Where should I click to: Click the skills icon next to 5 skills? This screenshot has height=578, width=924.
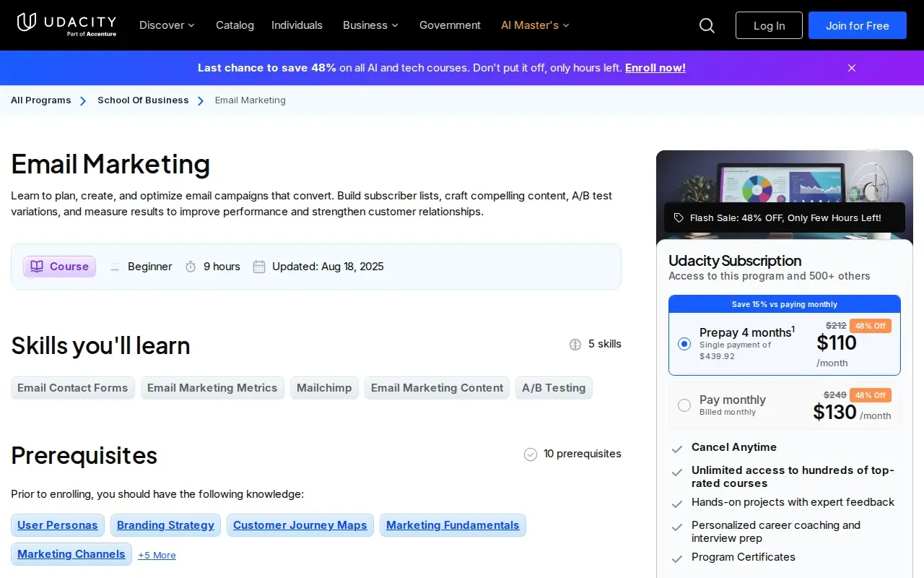point(575,345)
